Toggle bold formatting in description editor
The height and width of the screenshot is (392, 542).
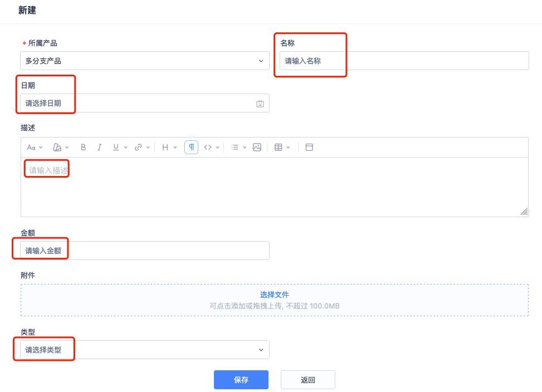[x=83, y=148]
